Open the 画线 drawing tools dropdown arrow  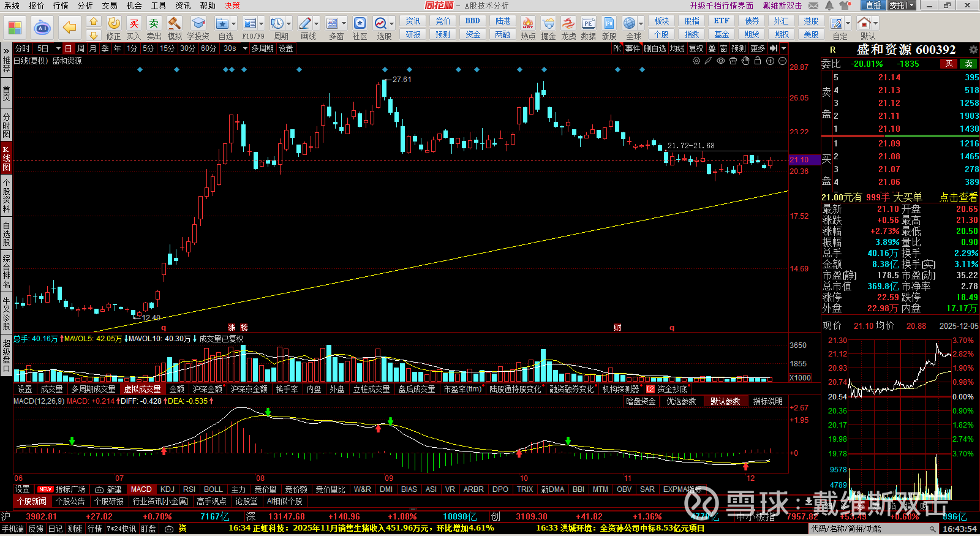pyautogui.click(x=316, y=23)
